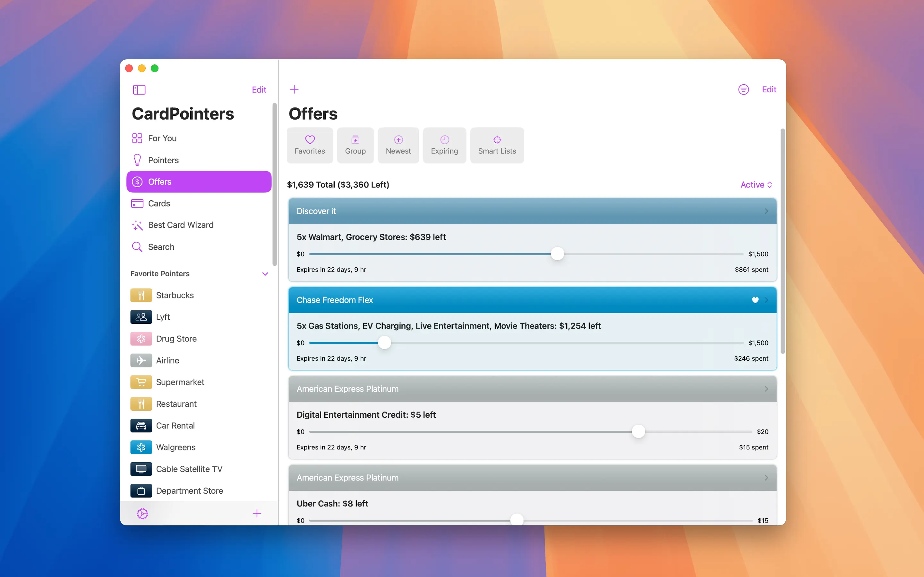Screen dimensions: 924x577
Task: Toggle the Favorites filter chip
Action: (310, 146)
